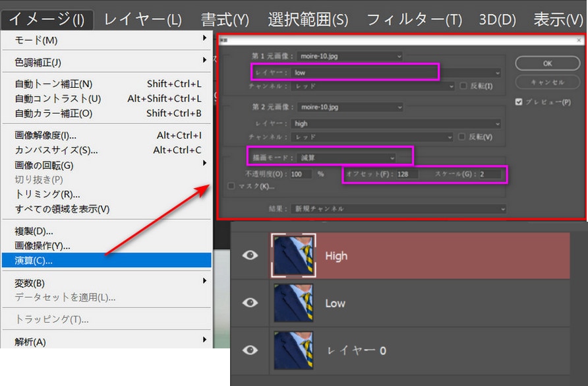Open second source image moire-10.jpg dropdown
Image resolution: width=588 pixels, height=386 pixels.
point(350,107)
